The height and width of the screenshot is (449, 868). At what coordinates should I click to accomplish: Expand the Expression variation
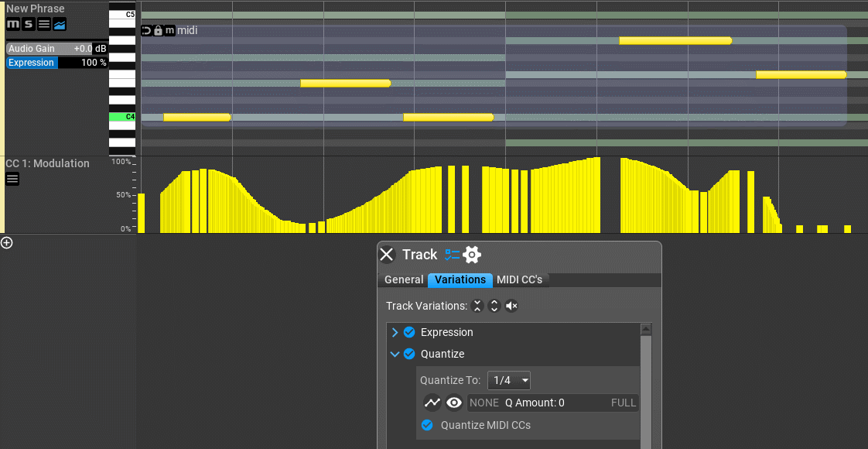[x=395, y=332]
